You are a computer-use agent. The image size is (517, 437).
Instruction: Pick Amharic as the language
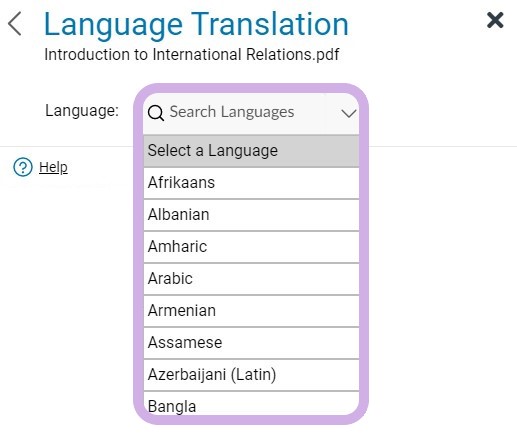point(251,247)
